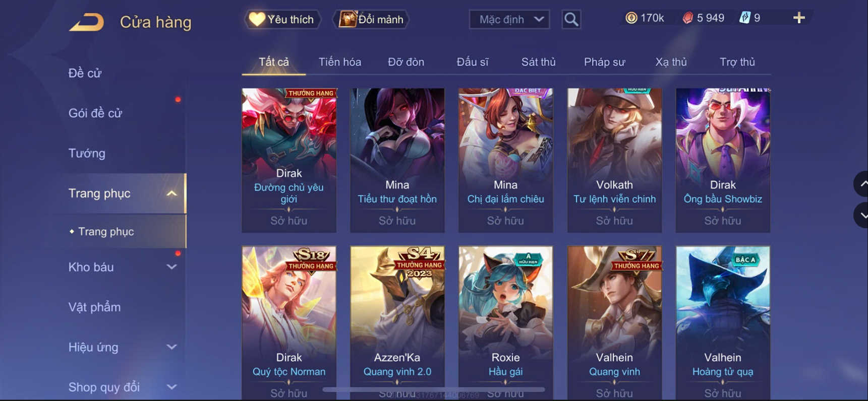The width and height of the screenshot is (868, 401).
Task: Expand the Shop quy đổi section
Action: [171, 387]
